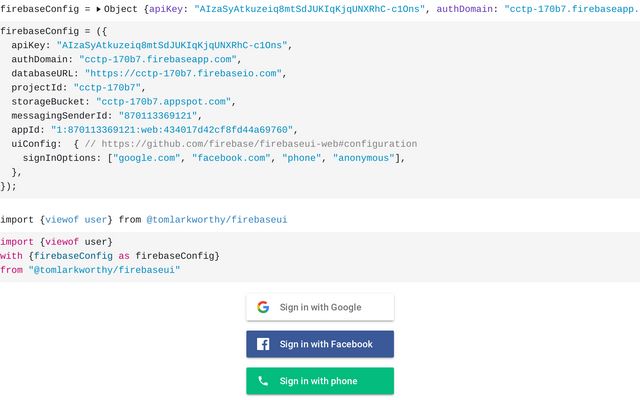The width and height of the screenshot is (640, 400).
Task: Click the databaseURL value "https://cctp-170b7.firebaseio.com"
Action: pyautogui.click(x=183, y=73)
